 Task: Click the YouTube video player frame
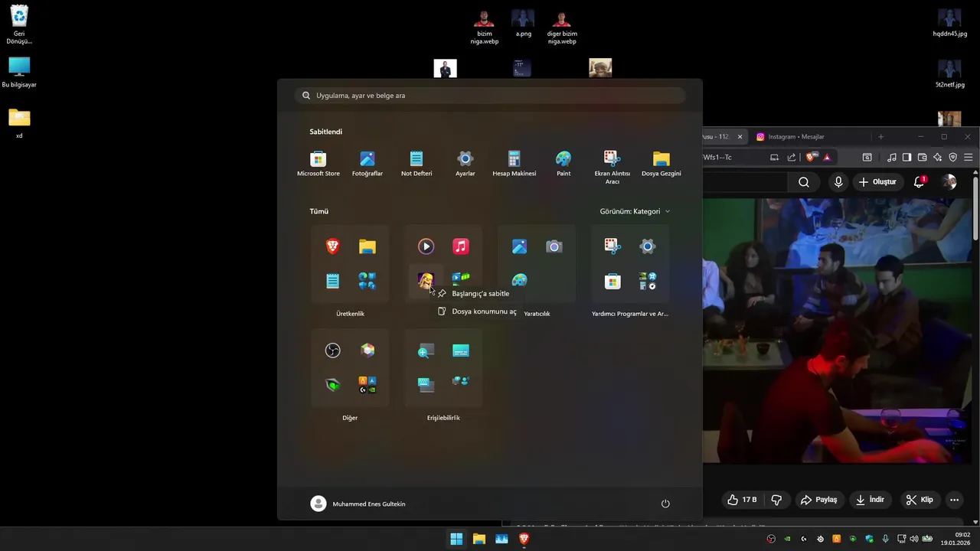coord(838,331)
